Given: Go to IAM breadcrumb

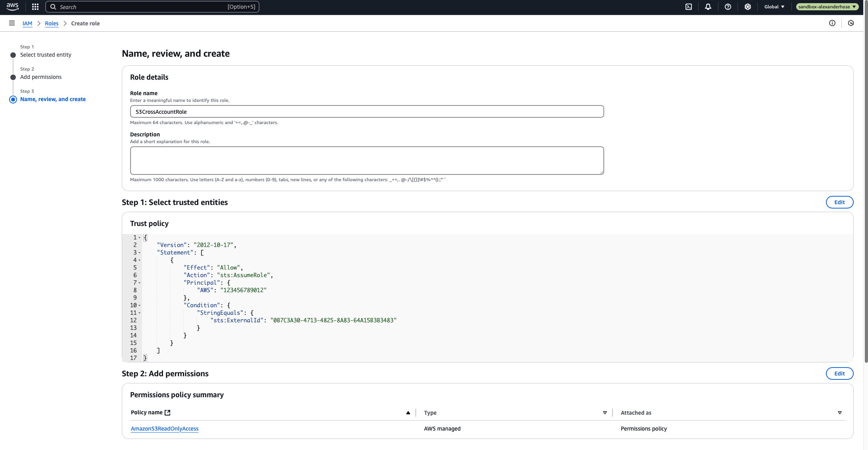Looking at the screenshot, I should click(27, 23).
